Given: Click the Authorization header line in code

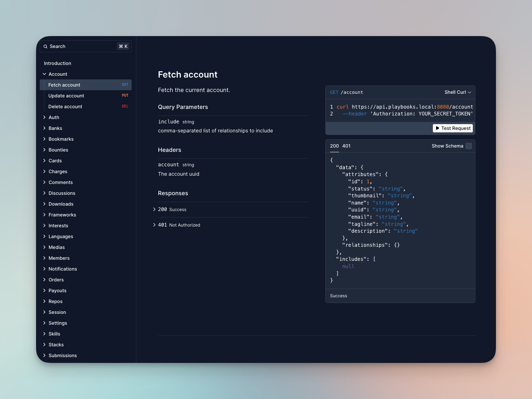Looking at the screenshot, I should [x=408, y=114].
